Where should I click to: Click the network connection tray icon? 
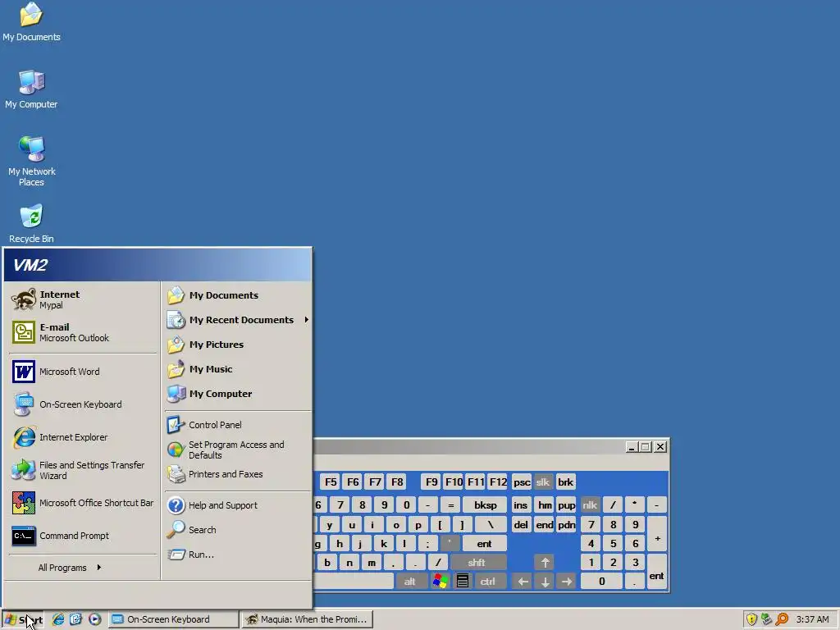pos(767,619)
